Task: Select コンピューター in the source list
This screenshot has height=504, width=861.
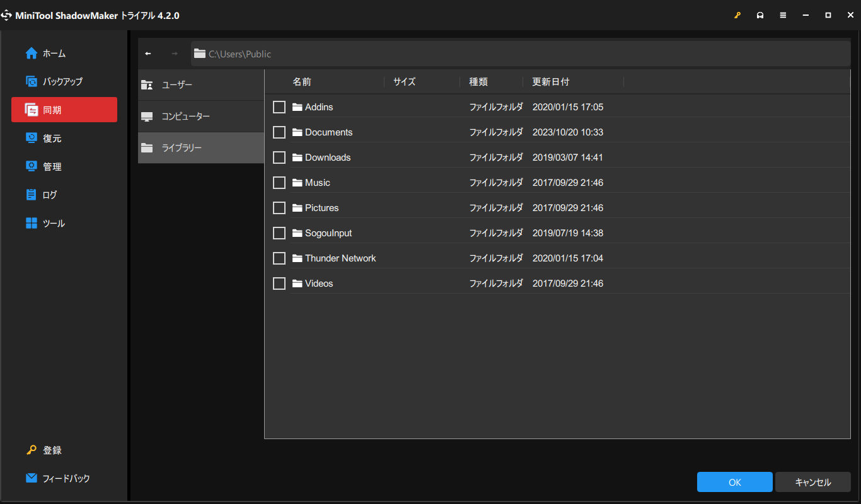Action: click(201, 117)
